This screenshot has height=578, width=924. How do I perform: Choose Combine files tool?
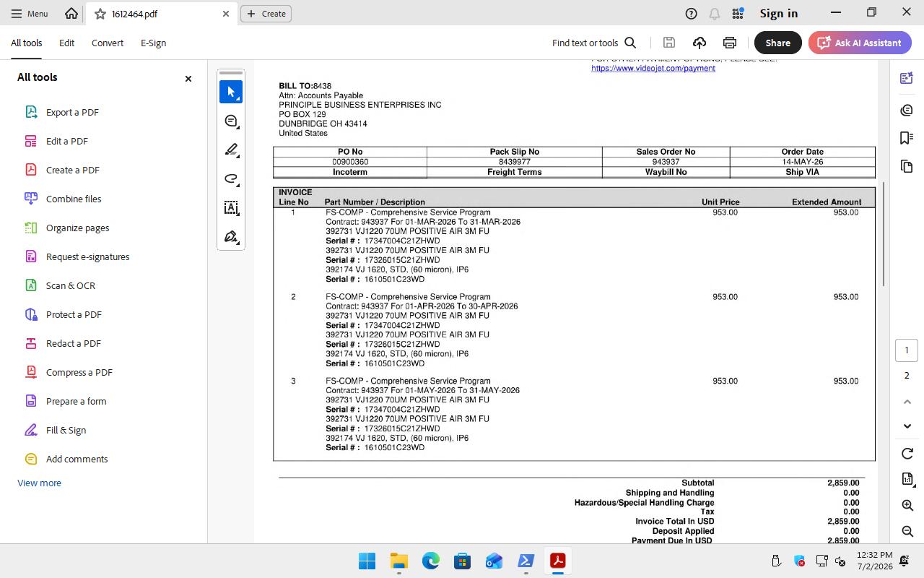74,199
